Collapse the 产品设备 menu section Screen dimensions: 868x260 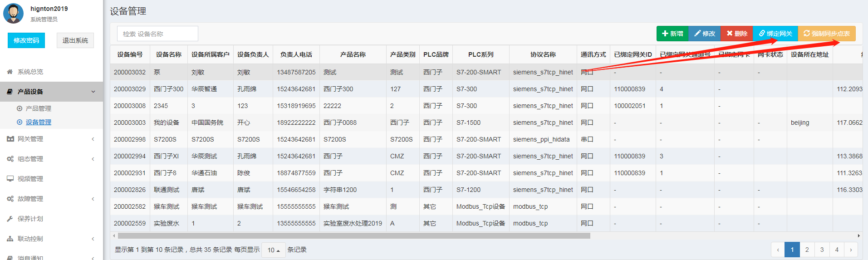(x=93, y=92)
